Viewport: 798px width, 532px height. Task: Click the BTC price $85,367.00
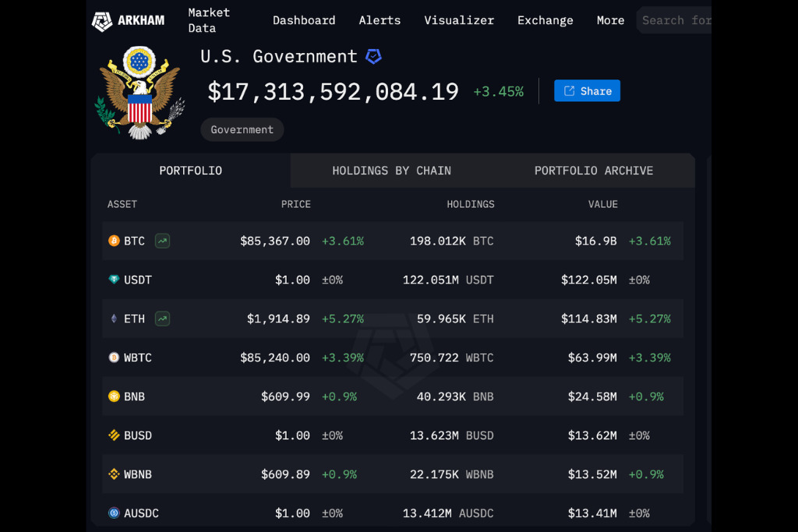coord(275,241)
